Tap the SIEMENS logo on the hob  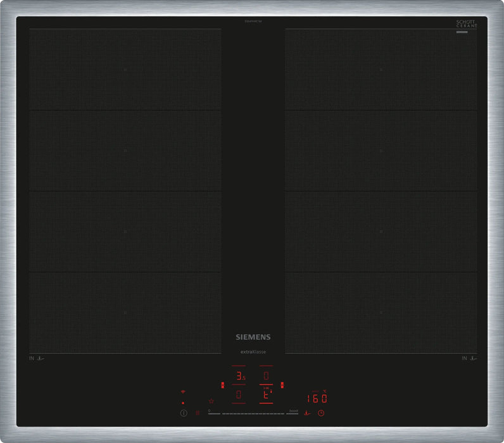(252, 337)
